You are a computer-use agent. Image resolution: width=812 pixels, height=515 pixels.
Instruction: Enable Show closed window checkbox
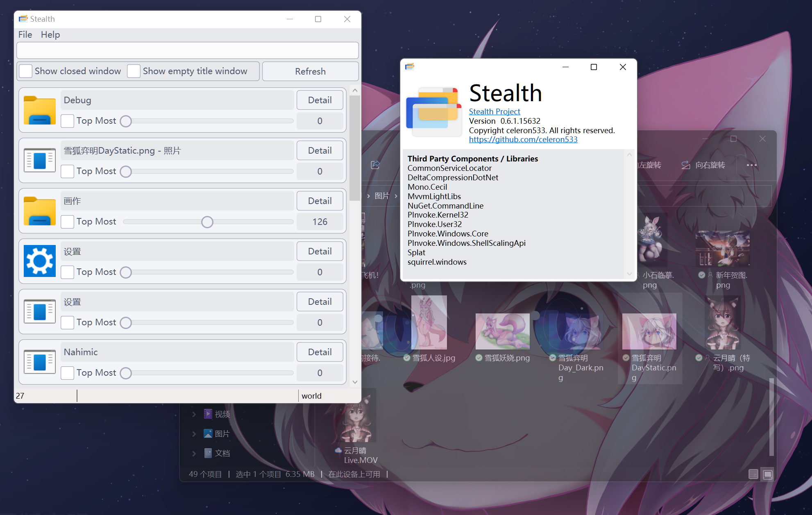[26, 71]
